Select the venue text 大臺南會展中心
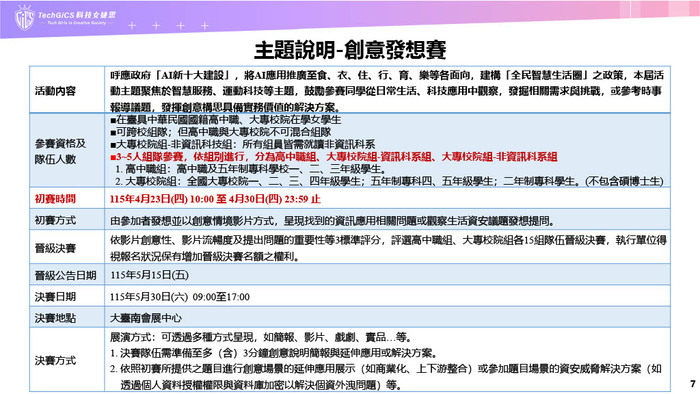Image resolution: width=700 pixels, height=394 pixels. click(146, 318)
